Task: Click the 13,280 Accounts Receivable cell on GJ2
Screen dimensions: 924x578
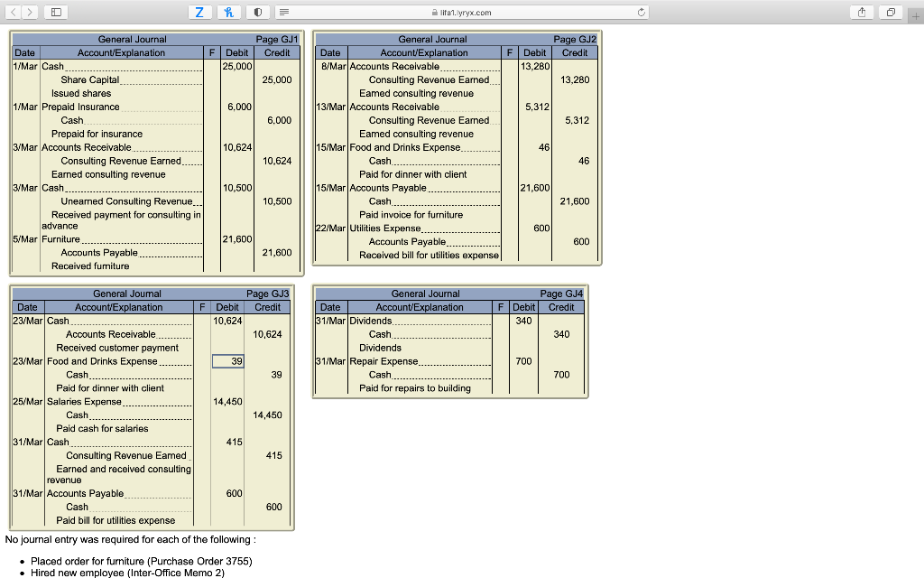Action: (x=534, y=65)
